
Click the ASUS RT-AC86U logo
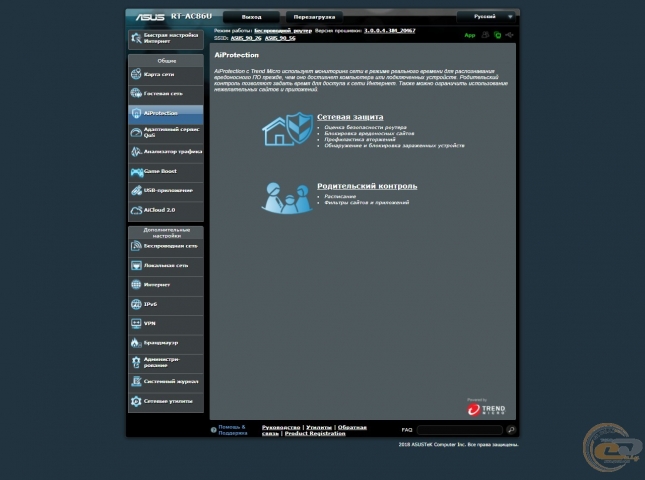tap(174, 17)
